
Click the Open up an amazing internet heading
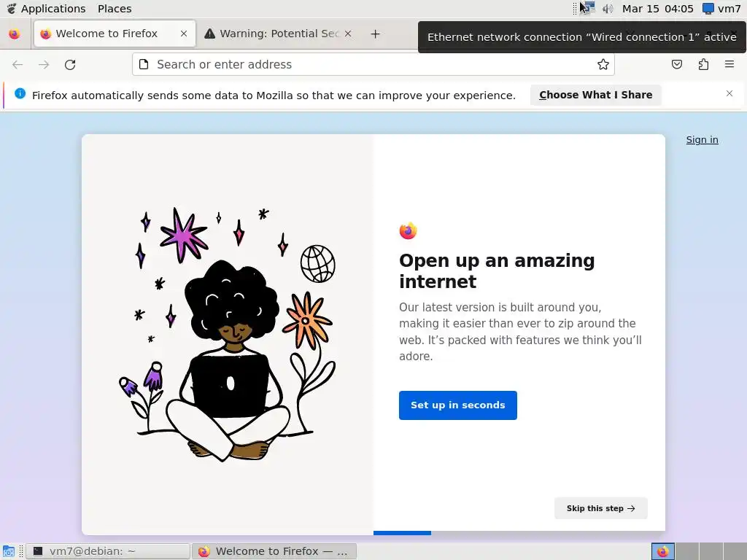[x=497, y=271]
